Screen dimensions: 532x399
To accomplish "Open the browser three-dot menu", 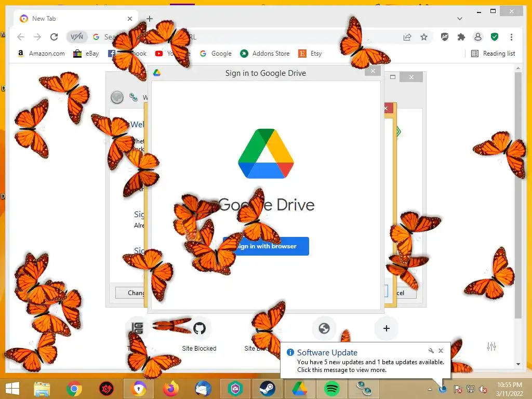I will (x=511, y=37).
